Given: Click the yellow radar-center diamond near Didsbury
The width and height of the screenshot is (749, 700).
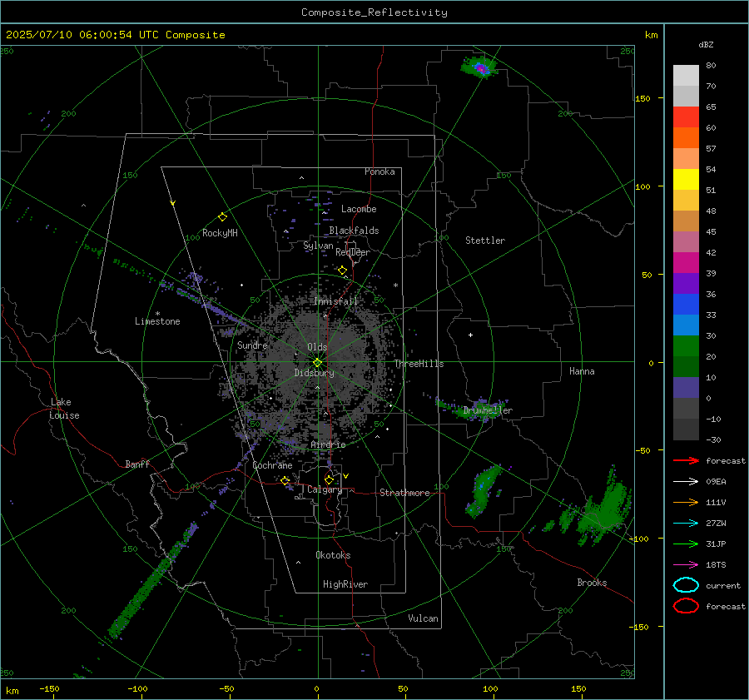Looking at the screenshot, I should (317, 363).
